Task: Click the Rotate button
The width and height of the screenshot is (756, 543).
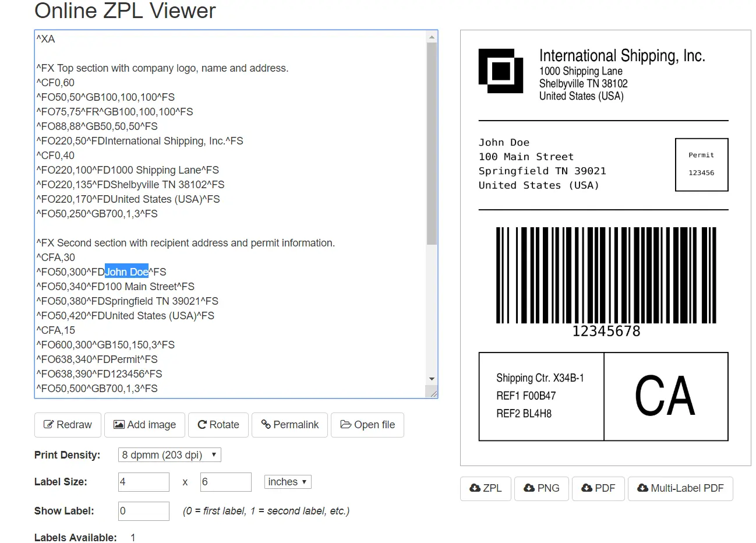Action: [x=218, y=425]
